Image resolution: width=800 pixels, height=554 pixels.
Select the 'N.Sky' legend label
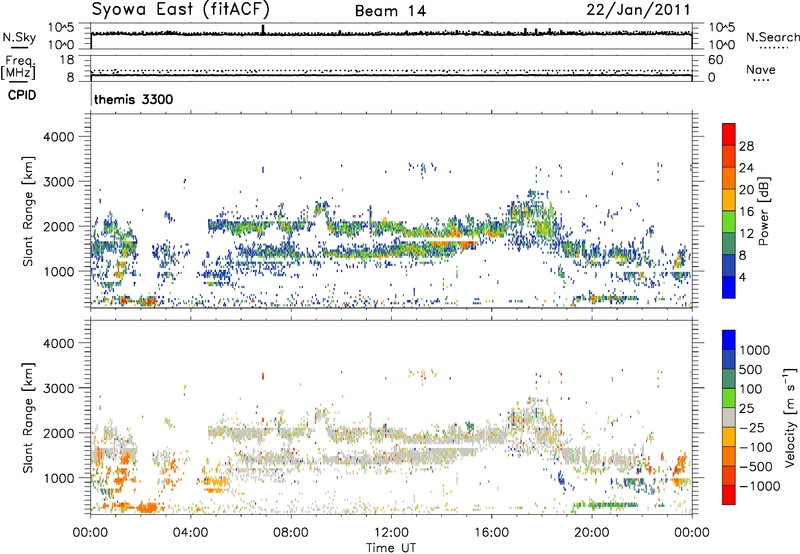19,37
